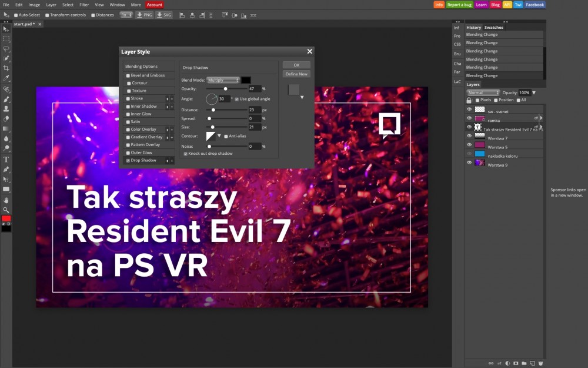This screenshot has width=588, height=368.
Task: Toggle Use global angle checkbox
Action: tap(236, 99)
